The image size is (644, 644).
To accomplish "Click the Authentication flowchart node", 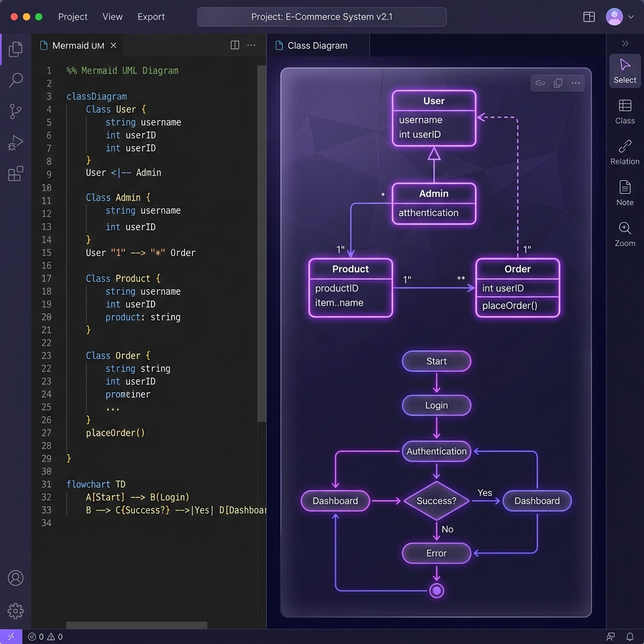I will [x=436, y=451].
